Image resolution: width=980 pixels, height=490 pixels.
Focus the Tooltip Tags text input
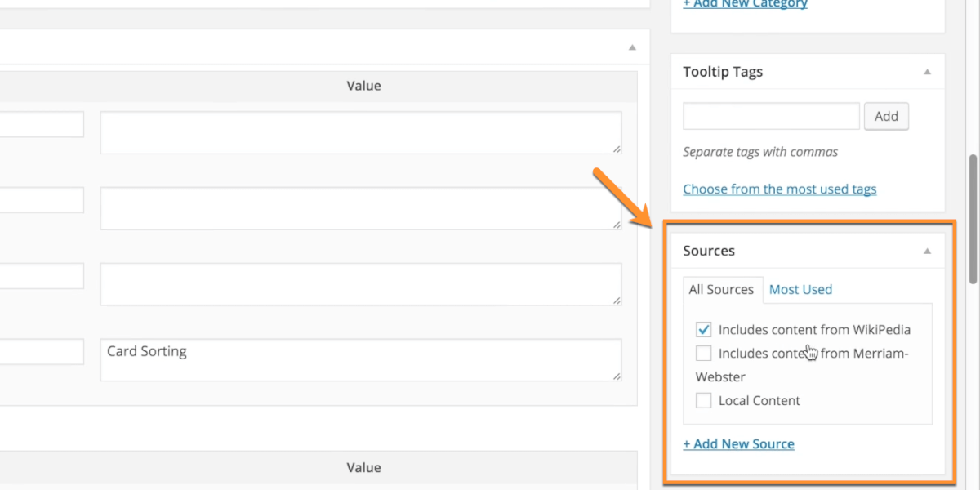tap(771, 116)
